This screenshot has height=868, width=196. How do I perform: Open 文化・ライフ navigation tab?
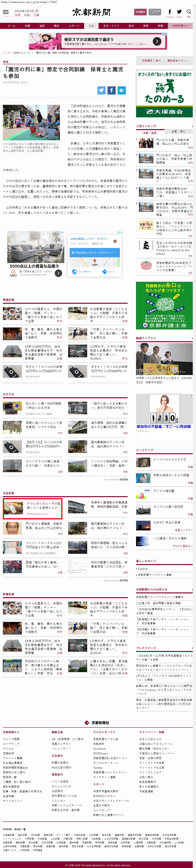(x=111, y=26)
